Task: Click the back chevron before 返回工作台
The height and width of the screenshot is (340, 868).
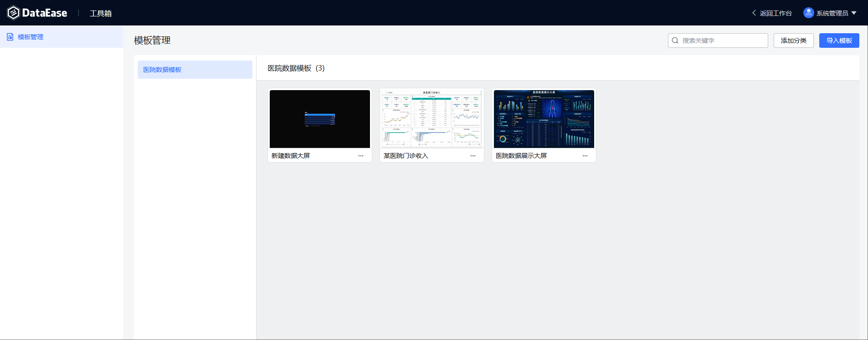Action: pos(754,13)
